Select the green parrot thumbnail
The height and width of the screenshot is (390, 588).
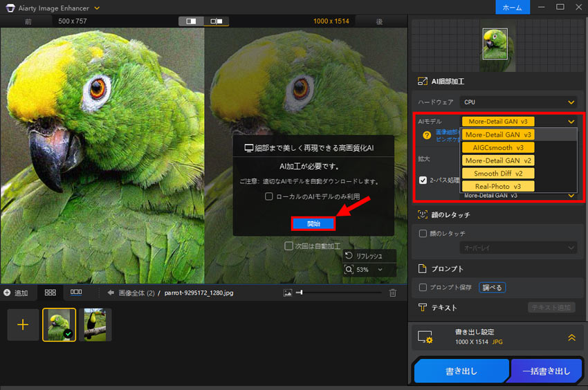pos(59,325)
